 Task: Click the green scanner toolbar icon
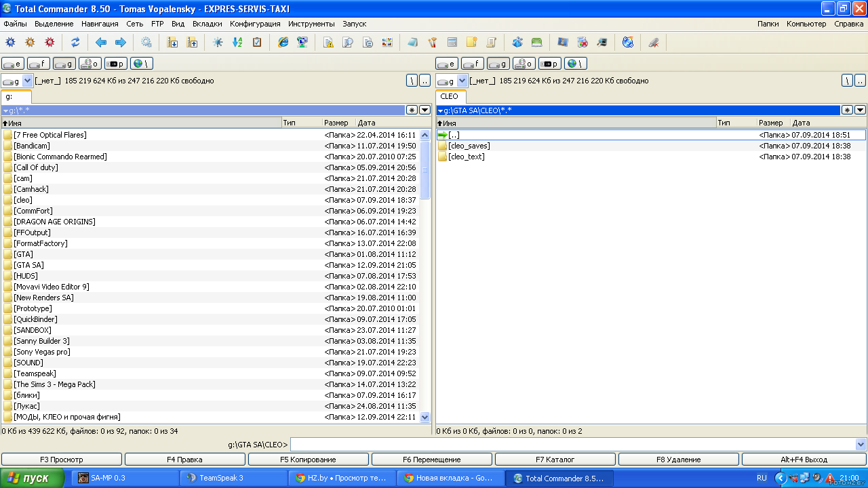[x=537, y=42]
